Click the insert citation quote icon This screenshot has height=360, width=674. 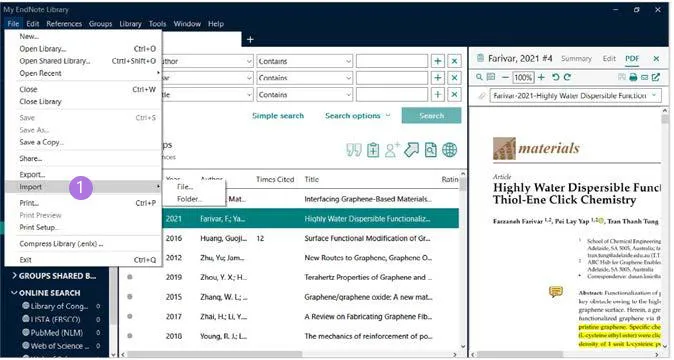click(x=354, y=150)
